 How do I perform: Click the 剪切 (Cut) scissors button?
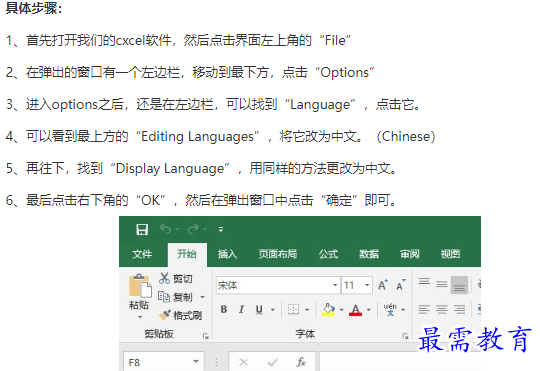pos(176,278)
